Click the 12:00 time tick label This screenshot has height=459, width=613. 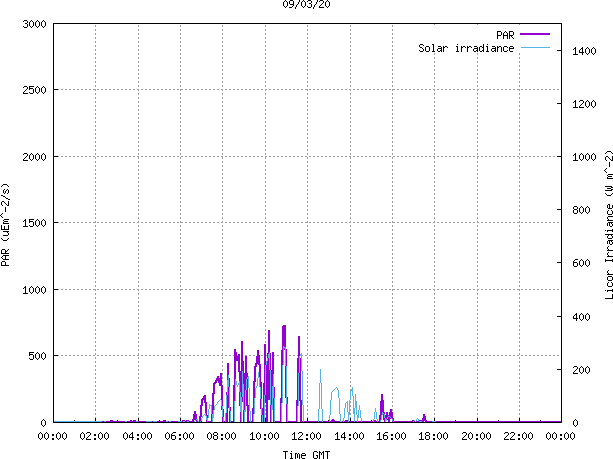[x=306, y=436]
